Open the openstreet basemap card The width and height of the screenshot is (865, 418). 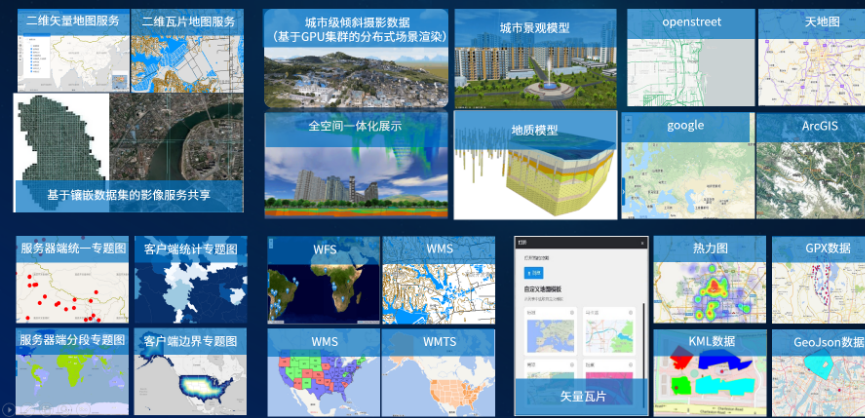pos(691,57)
